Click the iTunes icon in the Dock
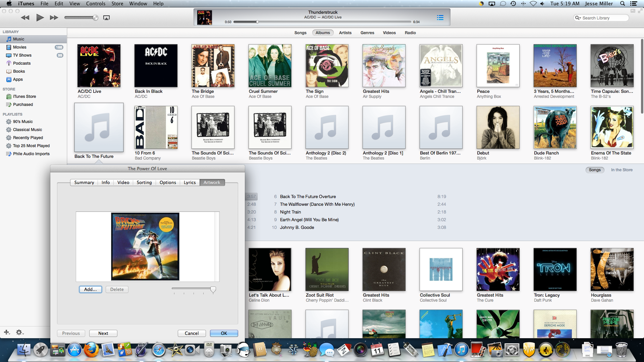Screen dimensions: 644x362 pos(462,350)
